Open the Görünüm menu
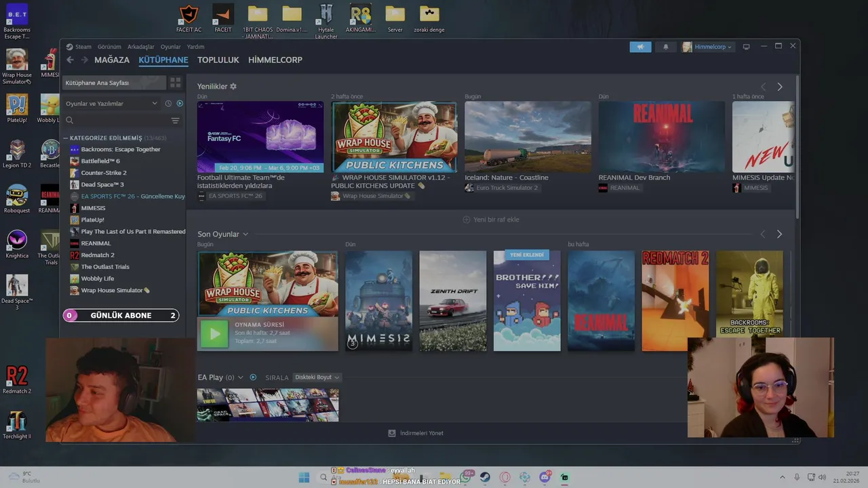The height and width of the screenshot is (488, 868). pos(109,47)
